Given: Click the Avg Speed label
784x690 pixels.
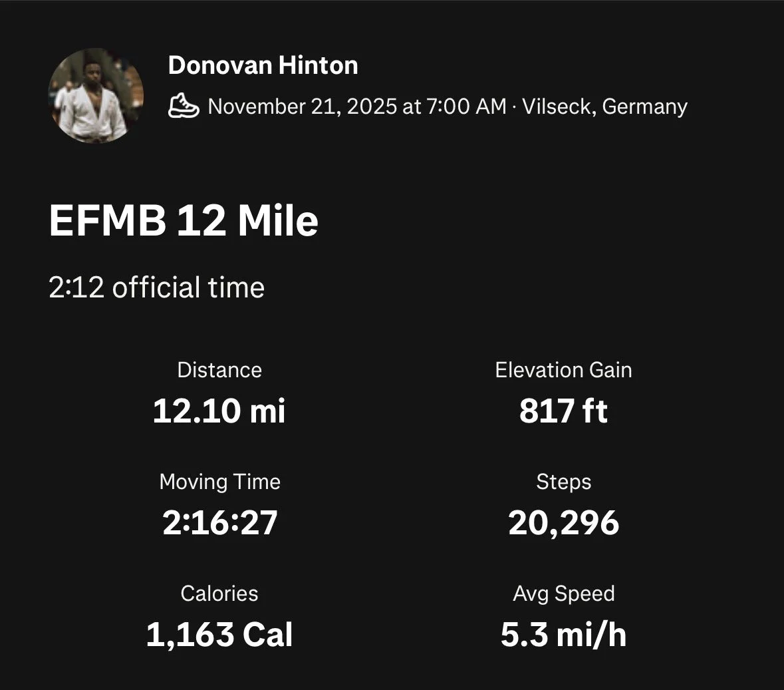Looking at the screenshot, I should tap(563, 594).
